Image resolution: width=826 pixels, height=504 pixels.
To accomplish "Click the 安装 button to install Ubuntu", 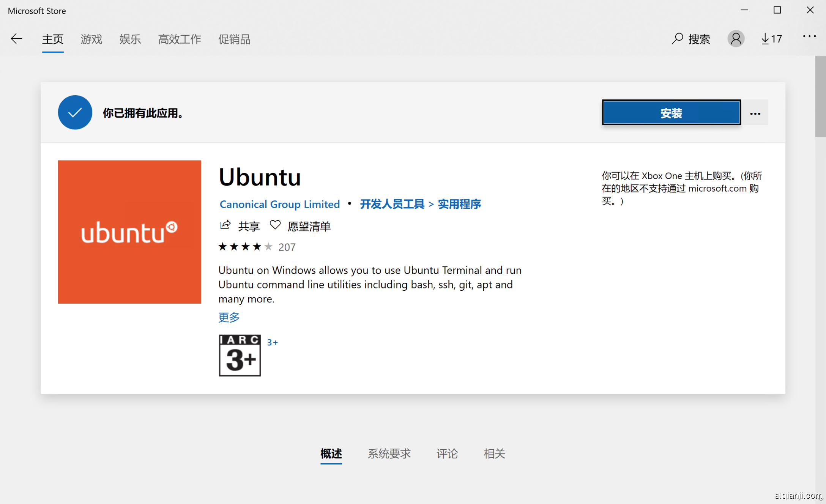I will (x=671, y=112).
